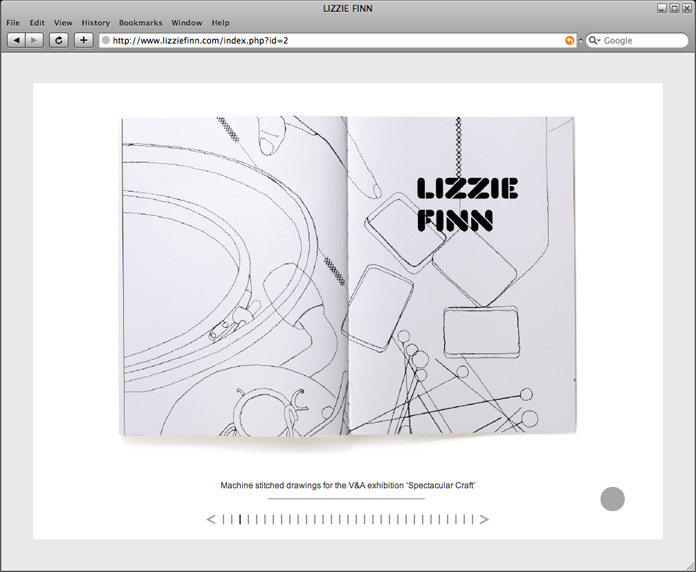
Task: Focus the URL address field
Action: tap(337, 40)
